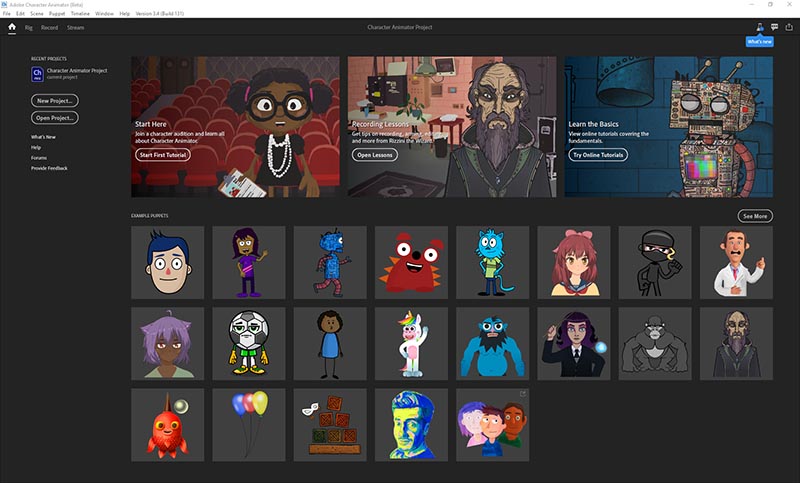Open the Help link in sidebar
Viewport: 800px width, 483px height.
coord(36,147)
